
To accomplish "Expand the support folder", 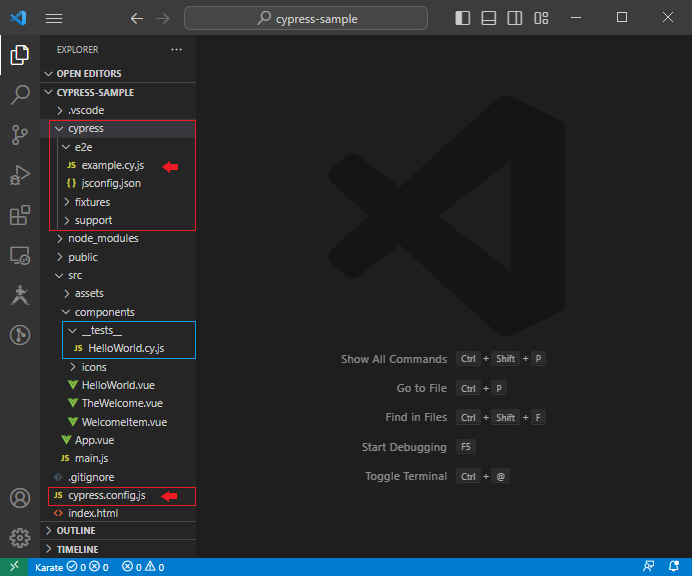I will (118, 220).
